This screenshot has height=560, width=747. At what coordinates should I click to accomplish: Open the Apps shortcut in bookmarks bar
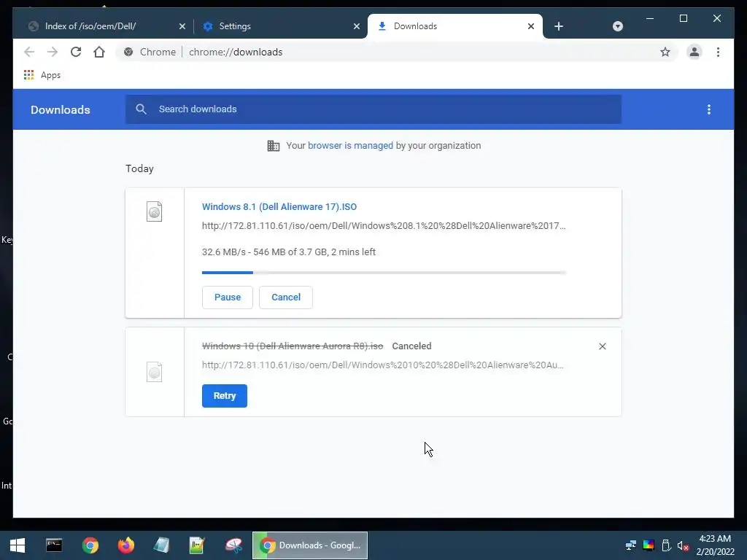42,75
